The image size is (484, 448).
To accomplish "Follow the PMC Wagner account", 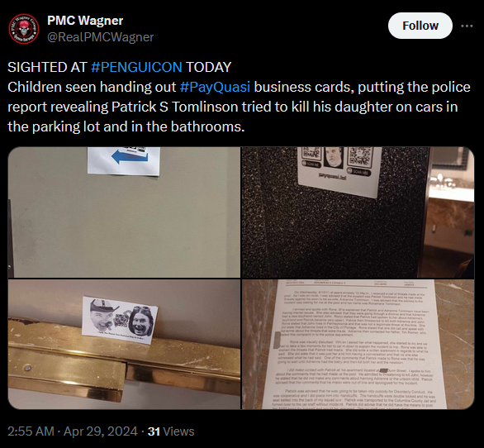I will click(x=420, y=26).
